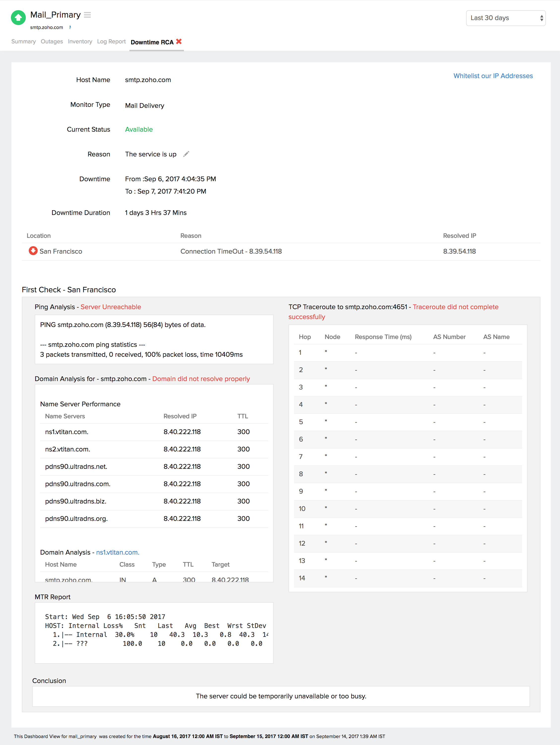
Task: Click the green up-status icon
Action: point(18,18)
